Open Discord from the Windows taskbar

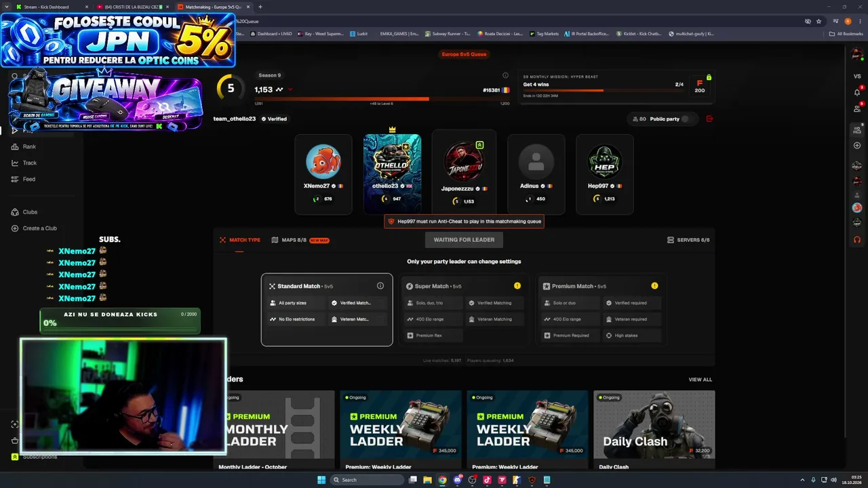point(457,480)
